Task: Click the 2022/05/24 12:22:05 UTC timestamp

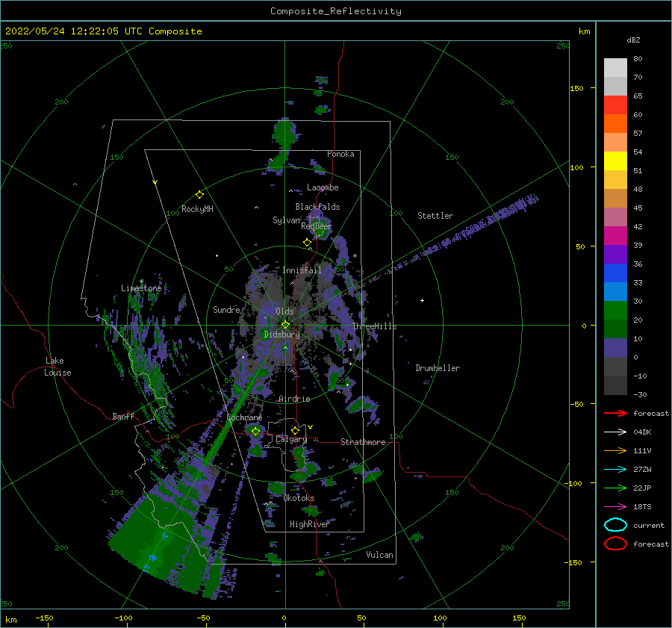Action: click(x=103, y=31)
